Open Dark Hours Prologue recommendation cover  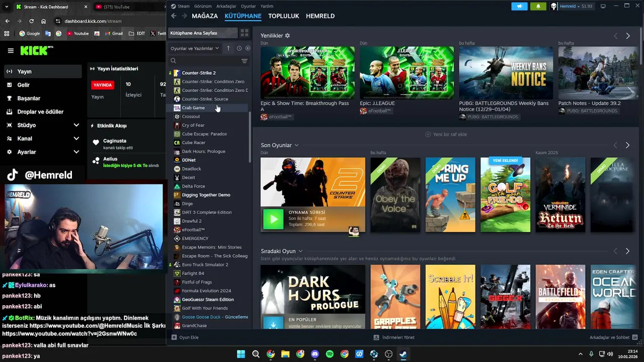pos(313,297)
